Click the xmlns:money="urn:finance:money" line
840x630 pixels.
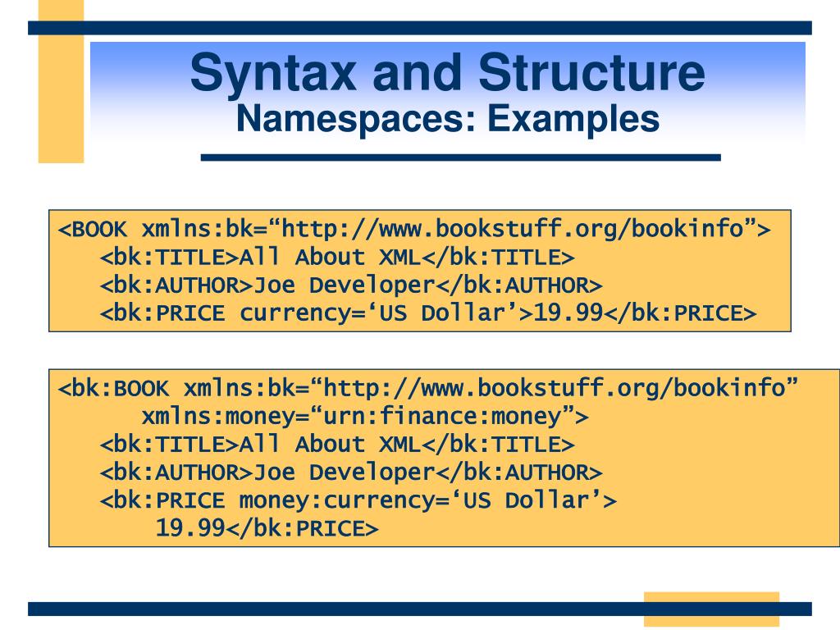365,417
